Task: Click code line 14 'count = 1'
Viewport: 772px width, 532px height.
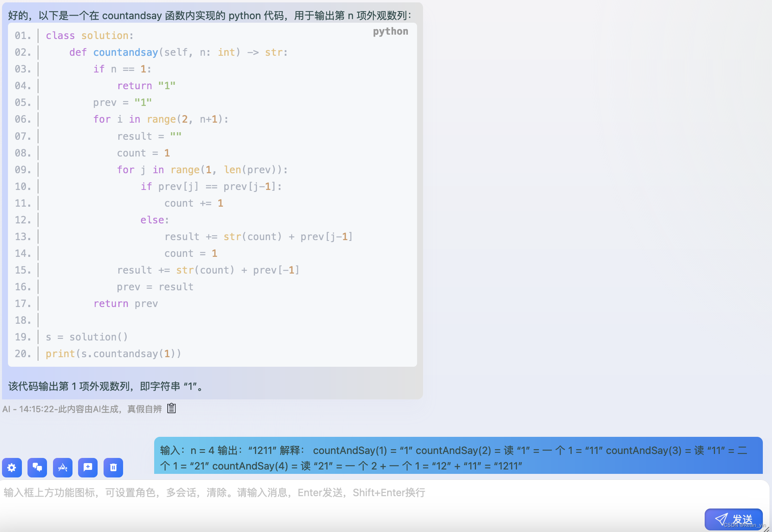Action: (191, 254)
